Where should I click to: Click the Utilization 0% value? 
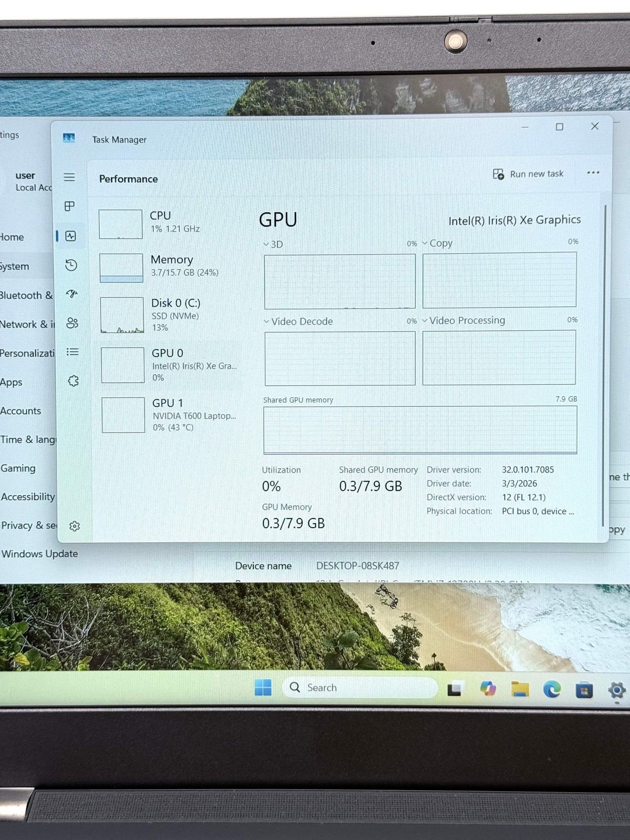271,487
